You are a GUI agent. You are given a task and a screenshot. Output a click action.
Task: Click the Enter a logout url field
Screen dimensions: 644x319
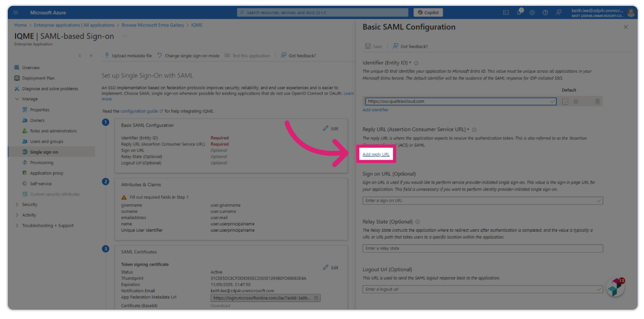(483, 289)
